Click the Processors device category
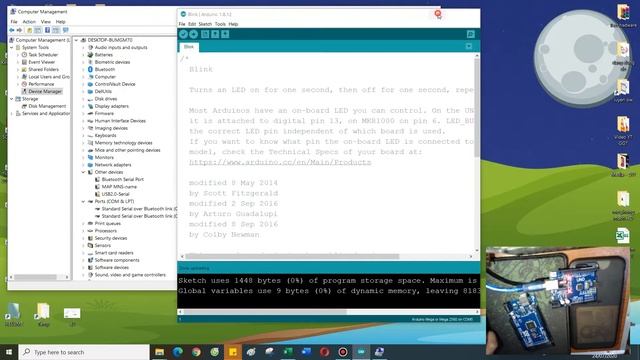Screen dimensions: 640x360 pos(105,231)
